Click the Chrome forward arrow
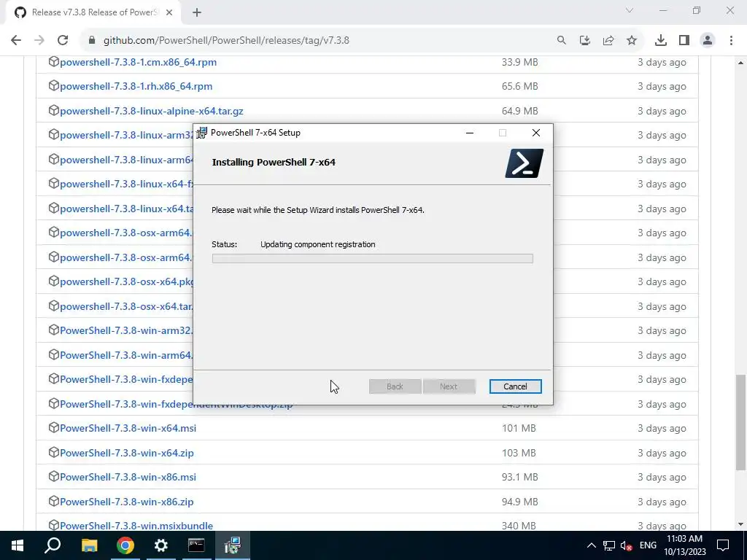 [39, 41]
